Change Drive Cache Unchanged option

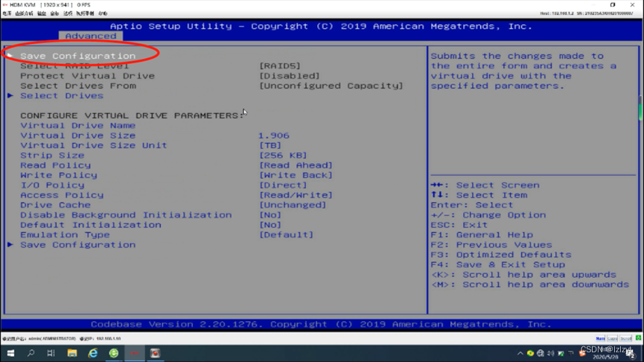[x=293, y=205]
